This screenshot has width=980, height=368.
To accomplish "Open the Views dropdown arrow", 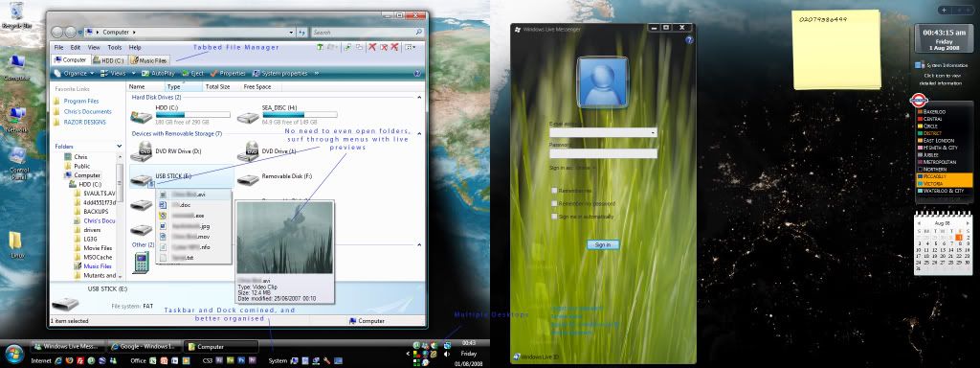I will pyautogui.click(x=133, y=73).
